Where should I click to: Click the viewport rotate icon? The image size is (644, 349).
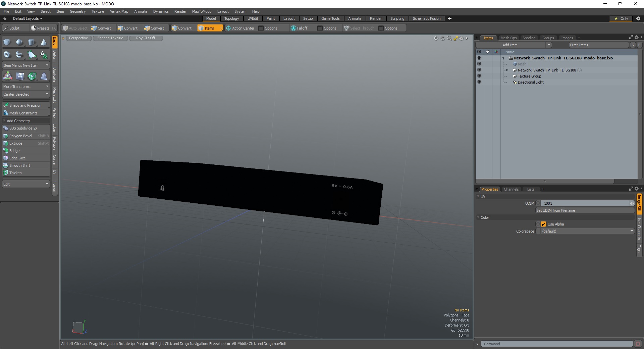pos(442,38)
